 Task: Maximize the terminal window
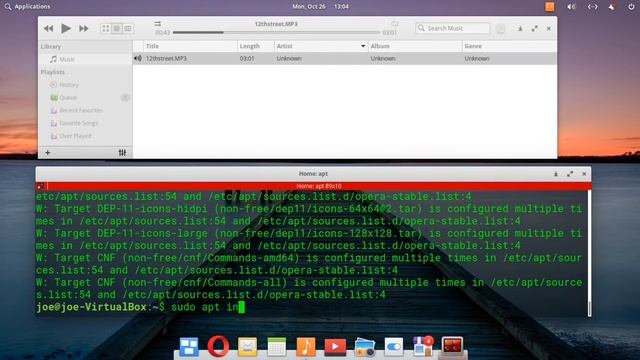point(570,174)
